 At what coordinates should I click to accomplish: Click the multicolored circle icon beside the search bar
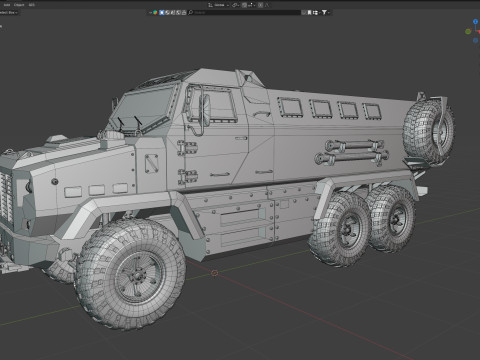155,13
